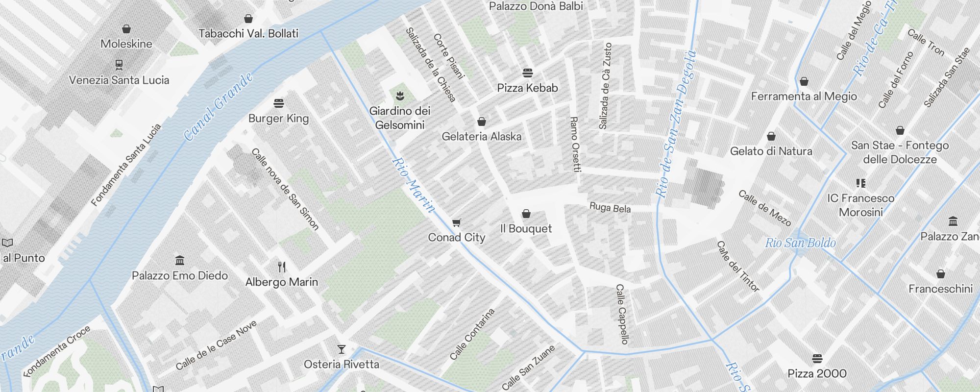Select the Pizza 2000 food icon

pos(817,358)
